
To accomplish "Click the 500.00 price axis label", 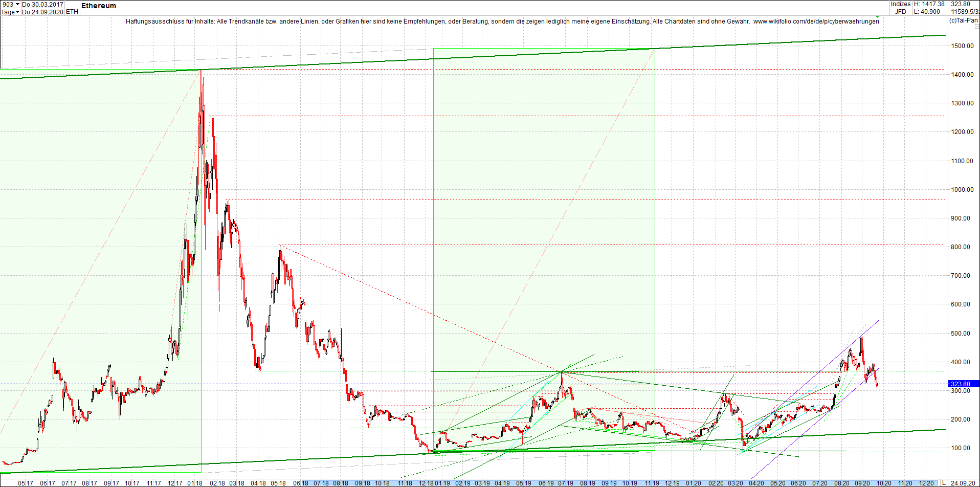I will (x=961, y=333).
